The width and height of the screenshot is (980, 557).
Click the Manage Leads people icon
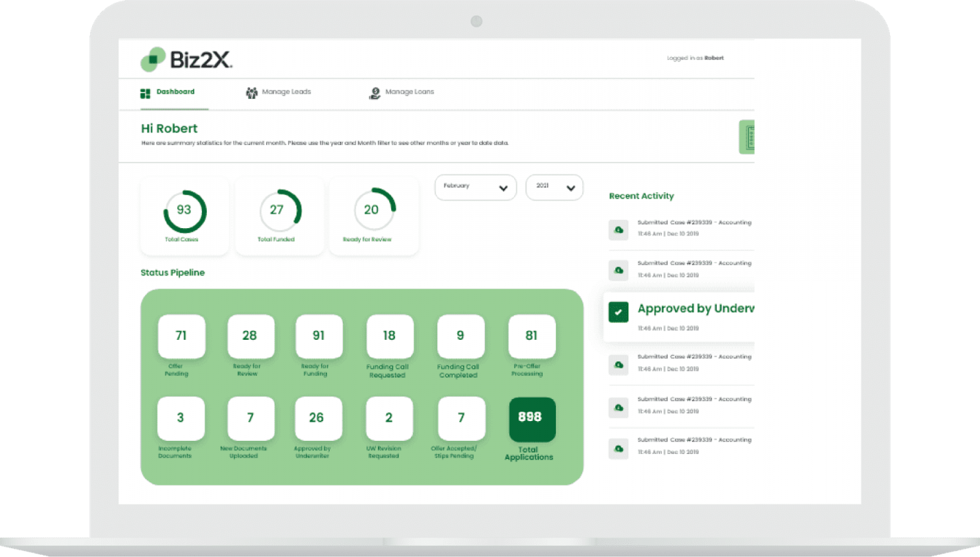(x=252, y=92)
